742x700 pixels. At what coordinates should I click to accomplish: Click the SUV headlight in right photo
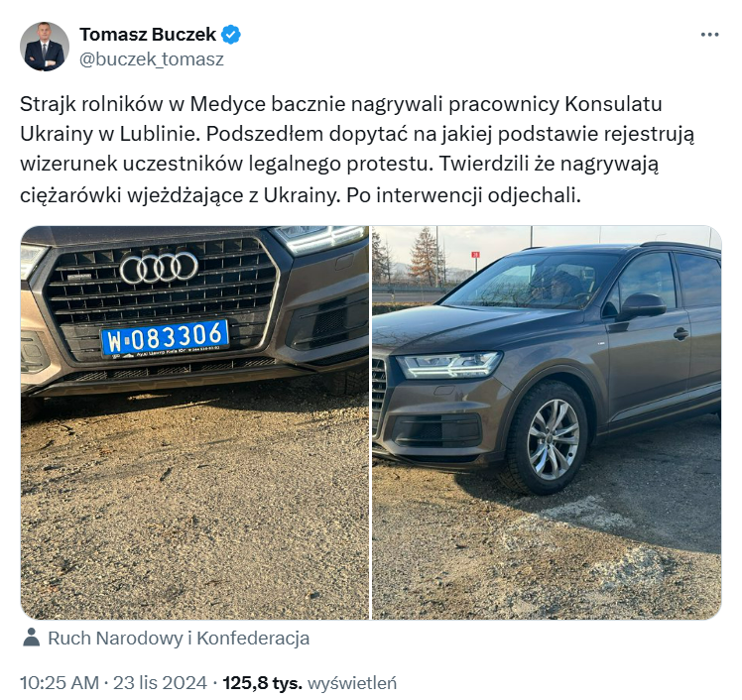[448, 364]
